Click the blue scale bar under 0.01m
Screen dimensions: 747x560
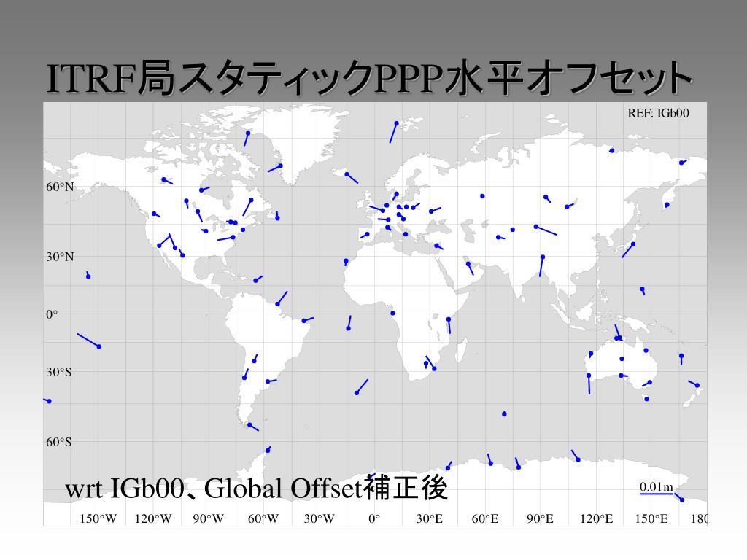pos(656,494)
